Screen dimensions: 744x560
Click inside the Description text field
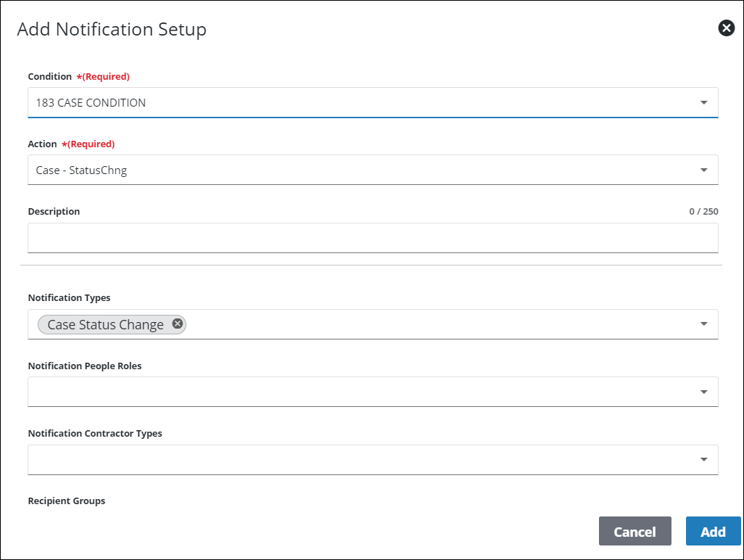click(363, 237)
